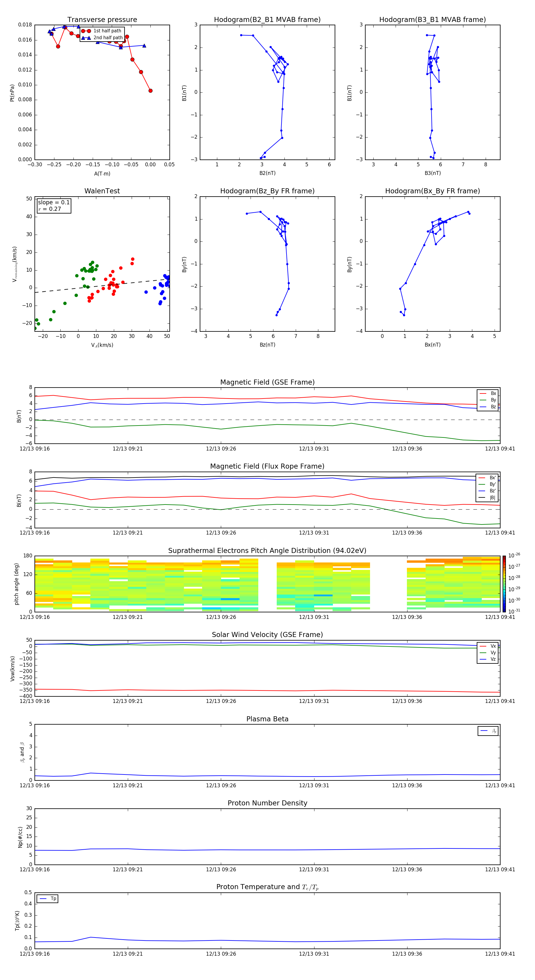
Task: Click the By' legend entry in Flux Rope panel
Action: pyautogui.click(x=487, y=484)
